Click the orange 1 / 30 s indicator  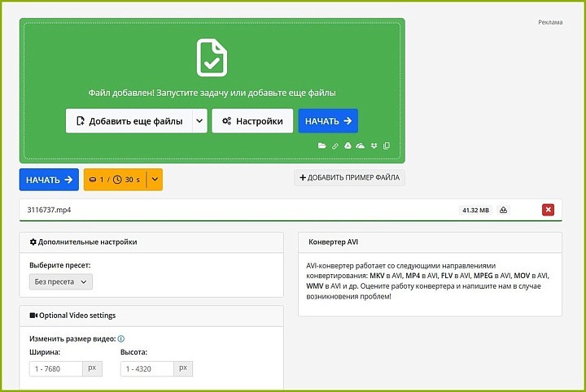(115, 180)
